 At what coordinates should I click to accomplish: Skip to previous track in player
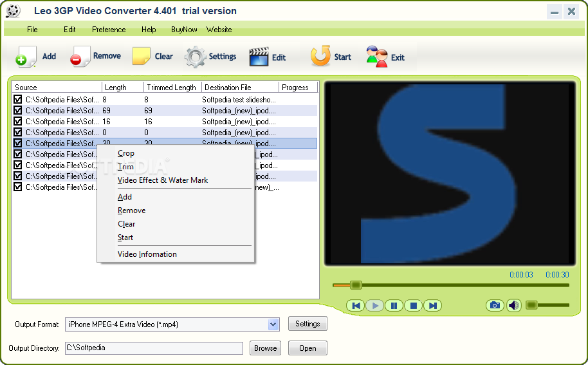coord(356,306)
